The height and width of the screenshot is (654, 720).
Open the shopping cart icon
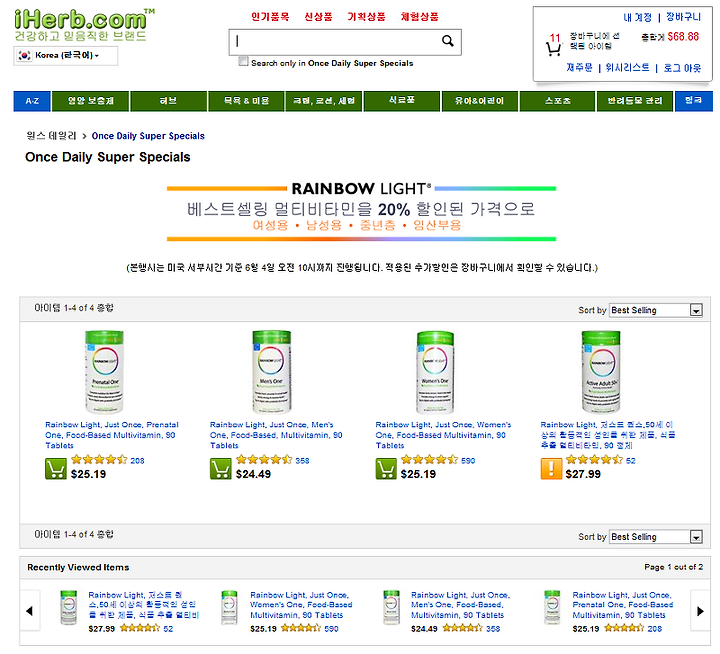tap(553, 49)
